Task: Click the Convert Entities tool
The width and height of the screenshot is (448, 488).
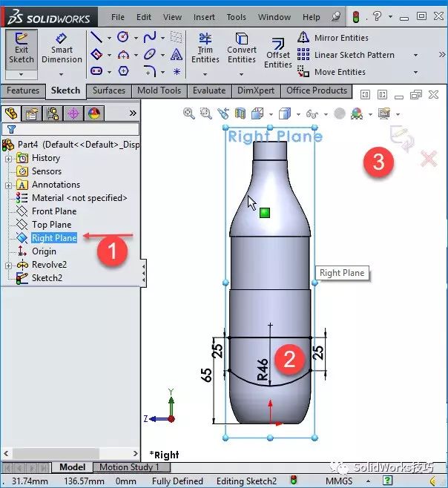Action: coord(242,48)
